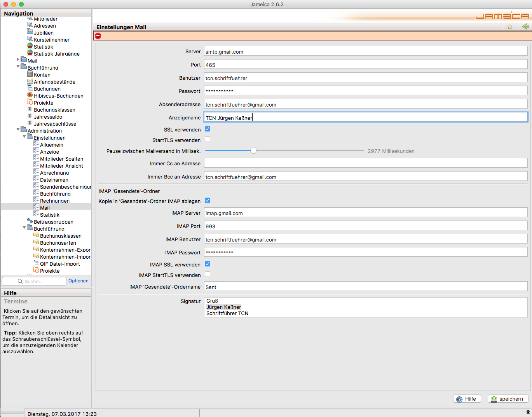Click the Server input field
The width and height of the screenshot is (532, 417).
pyautogui.click(x=366, y=51)
